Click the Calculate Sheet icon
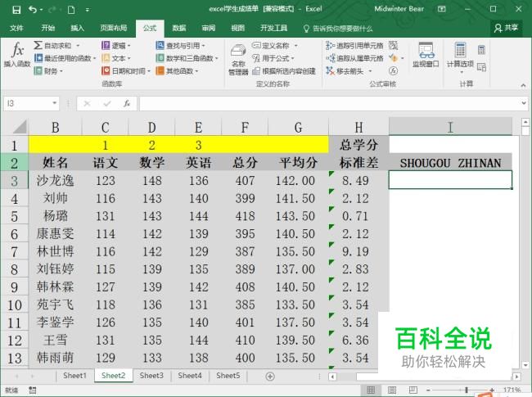 481,67
